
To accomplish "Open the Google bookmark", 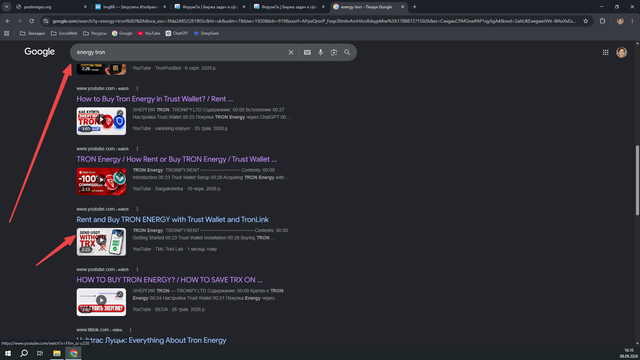I will pos(122,33).
